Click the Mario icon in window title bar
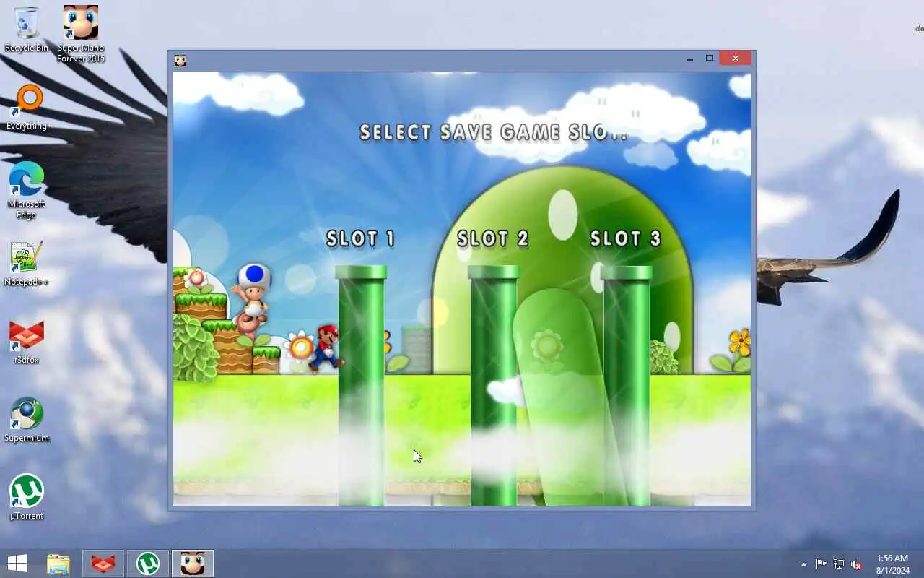Image resolution: width=924 pixels, height=578 pixels. [180, 60]
